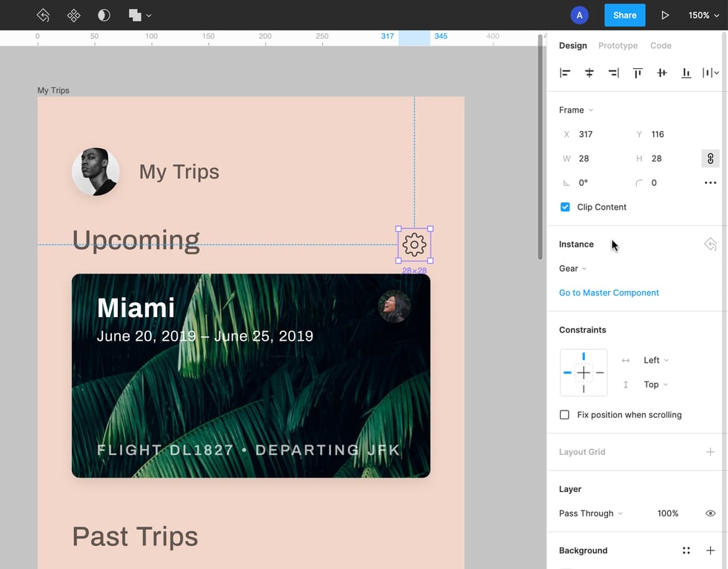Click the X position input field
The height and width of the screenshot is (569, 728).
[596, 134]
